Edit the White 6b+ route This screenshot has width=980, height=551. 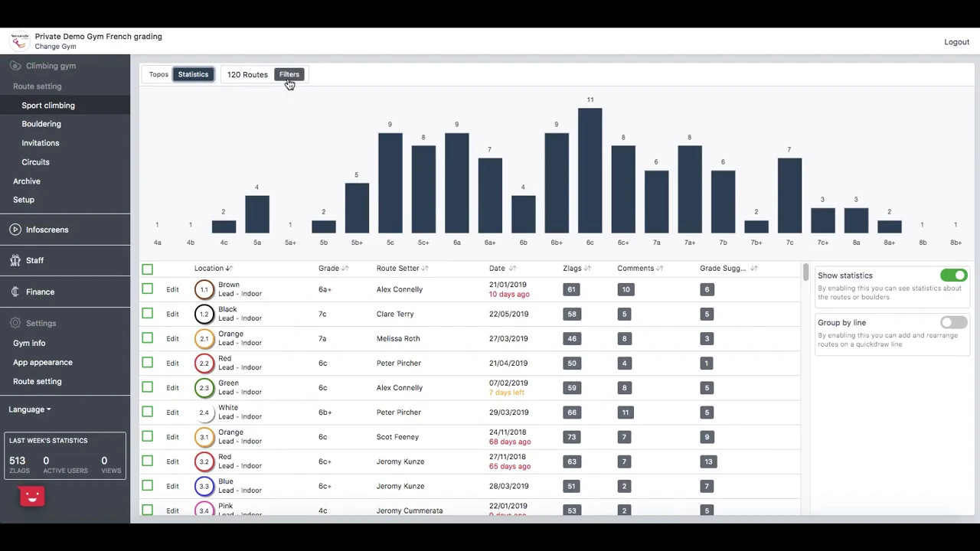click(172, 412)
